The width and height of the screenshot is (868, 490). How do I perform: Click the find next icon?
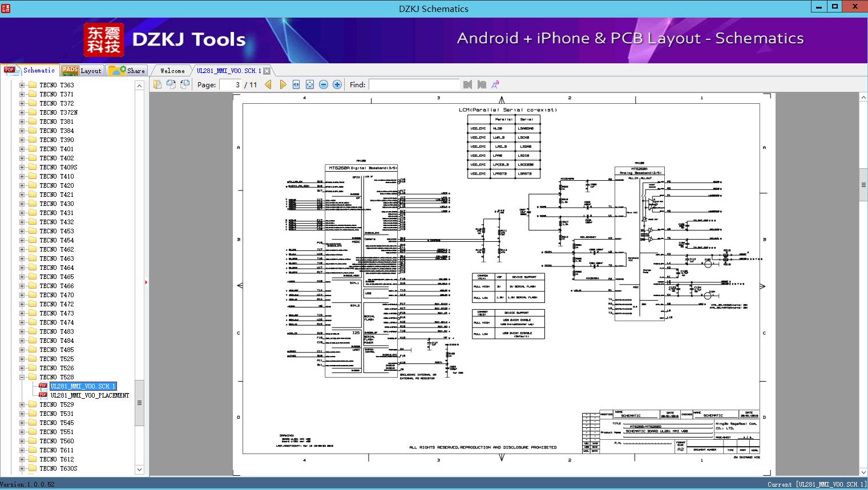point(482,84)
